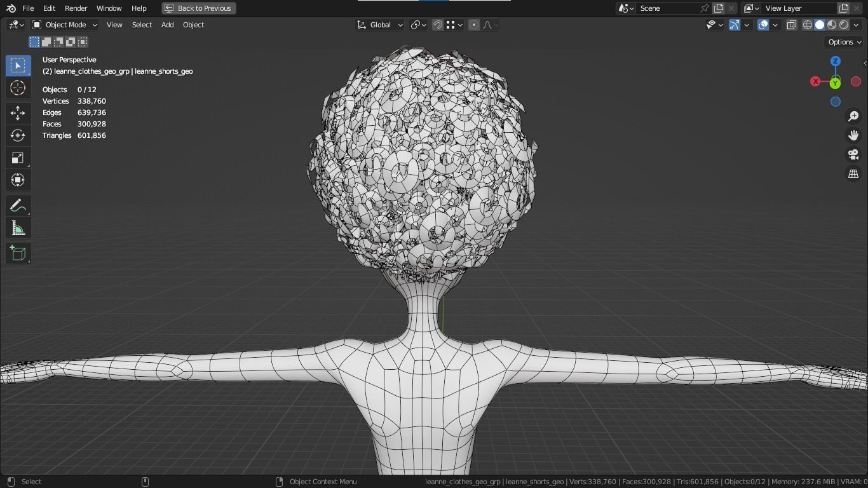This screenshot has width=868, height=488.
Task: Toggle viewport overlays display
Action: tap(763, 25)
